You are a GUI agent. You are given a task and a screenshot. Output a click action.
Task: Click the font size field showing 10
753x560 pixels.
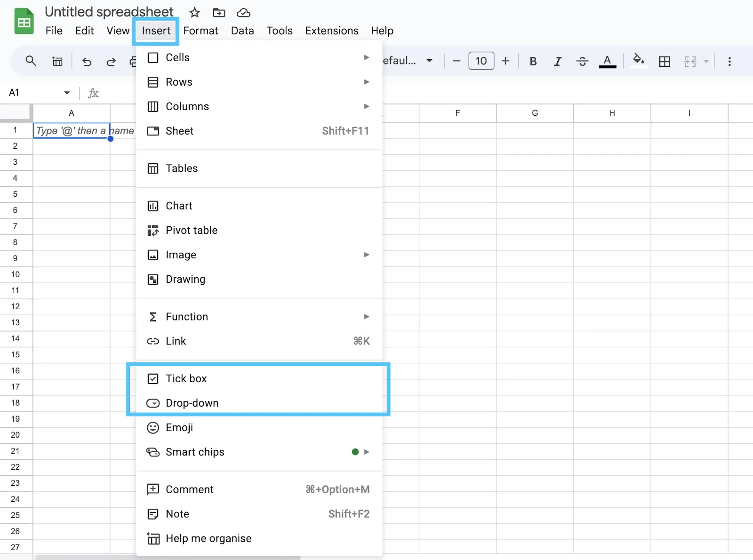[x=481, y=61]
